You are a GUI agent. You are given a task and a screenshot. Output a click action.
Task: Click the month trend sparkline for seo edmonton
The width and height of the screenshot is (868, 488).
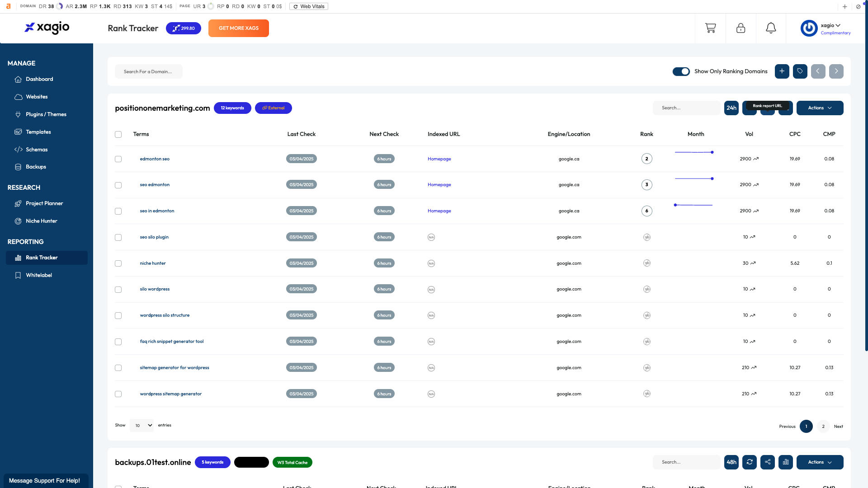pyautogui.click(x=694, y=178)
